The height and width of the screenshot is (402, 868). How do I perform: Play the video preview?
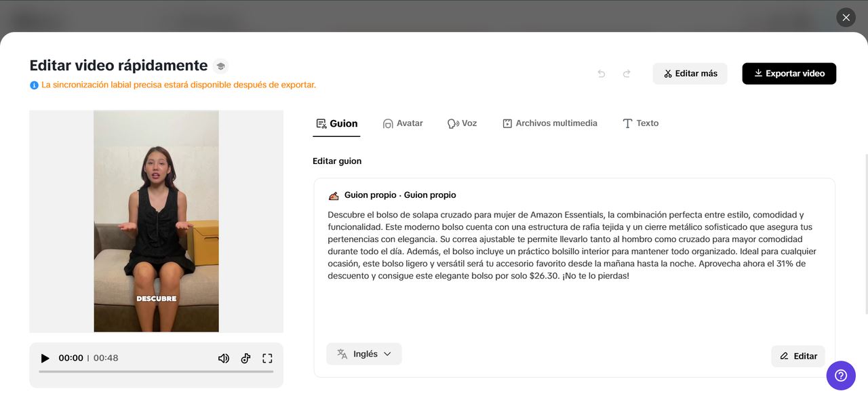click(x=45, y=358)
